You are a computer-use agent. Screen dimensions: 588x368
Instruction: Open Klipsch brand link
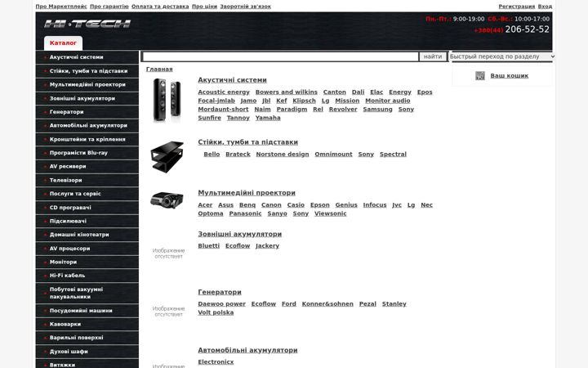click(x=304, y=101)
